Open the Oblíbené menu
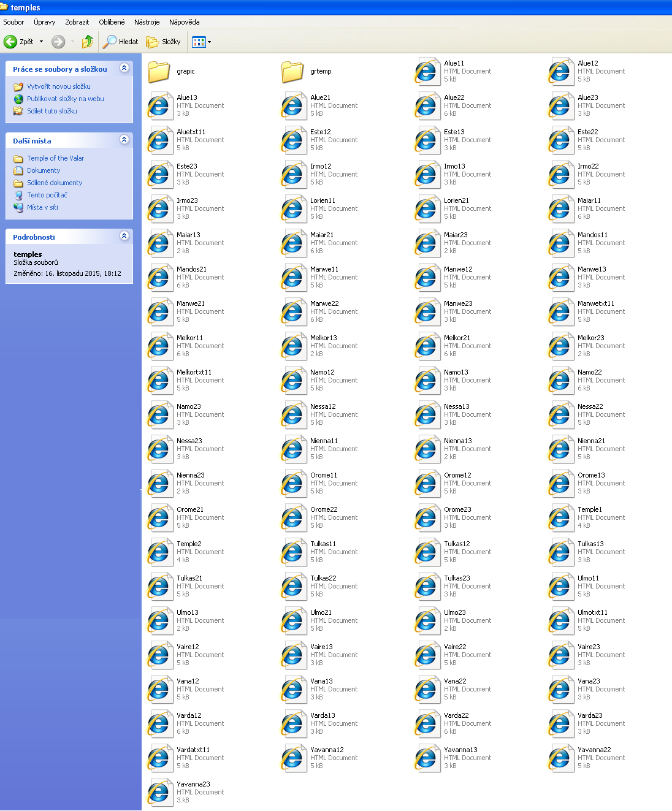This screenshot has height=811, width=672. pyautogui.click(x=112, y=22)
